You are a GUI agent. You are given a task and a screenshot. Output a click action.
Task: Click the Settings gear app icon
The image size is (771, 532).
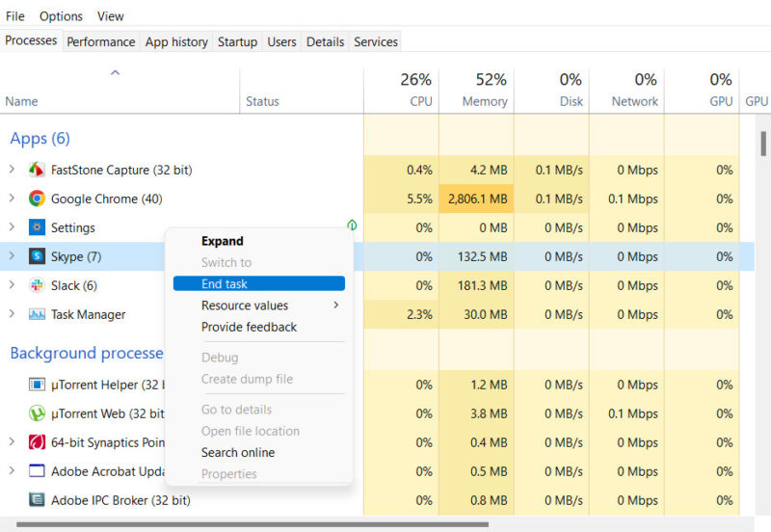(x=37, y=227)
